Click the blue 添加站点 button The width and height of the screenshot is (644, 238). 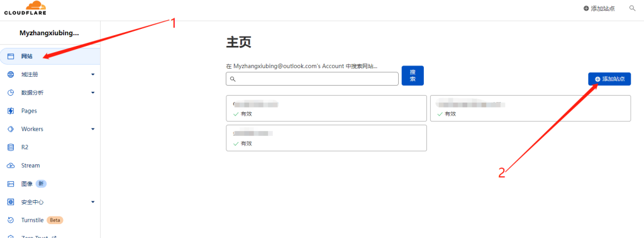[609, 79]
